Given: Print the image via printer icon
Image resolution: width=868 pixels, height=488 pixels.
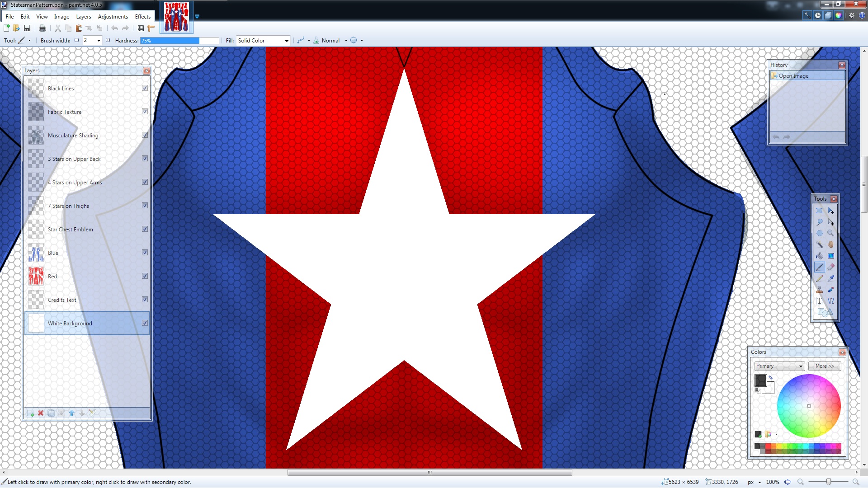Looking at the screenshot, I should coord(42,28).
